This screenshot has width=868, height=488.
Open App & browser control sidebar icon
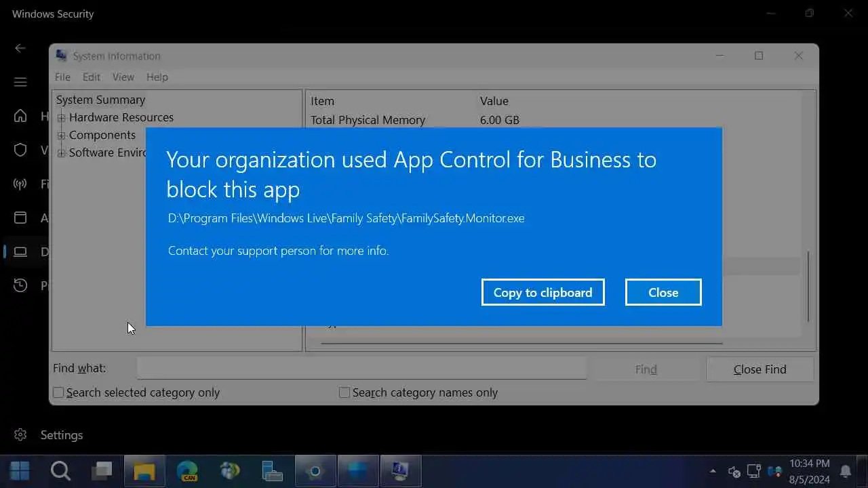(20, 218)
